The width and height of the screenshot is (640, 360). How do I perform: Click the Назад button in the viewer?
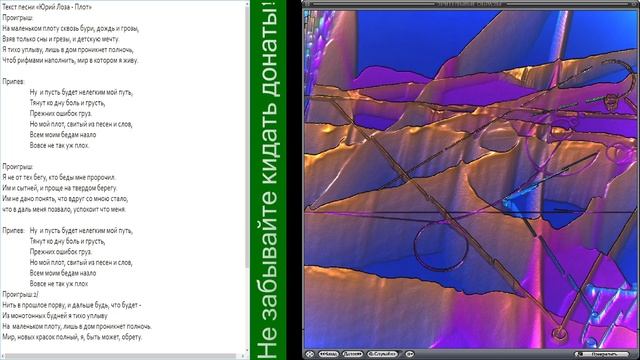coord(329,354)
